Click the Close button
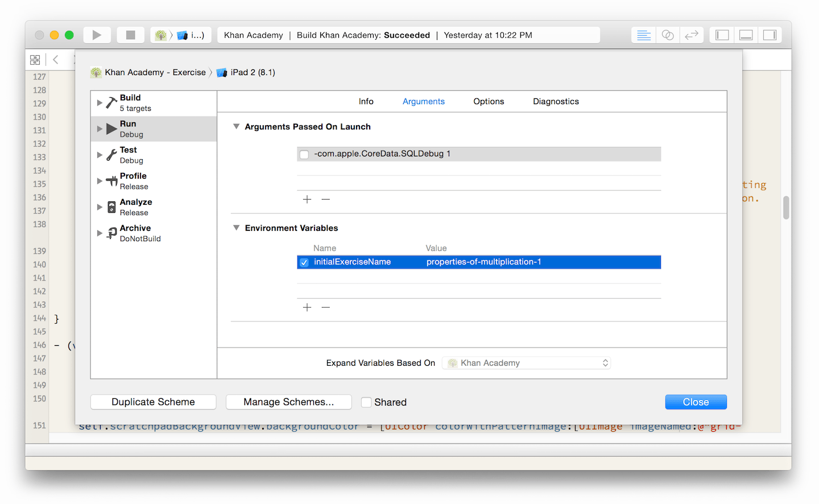819x504 pixels. click(696, 402)
